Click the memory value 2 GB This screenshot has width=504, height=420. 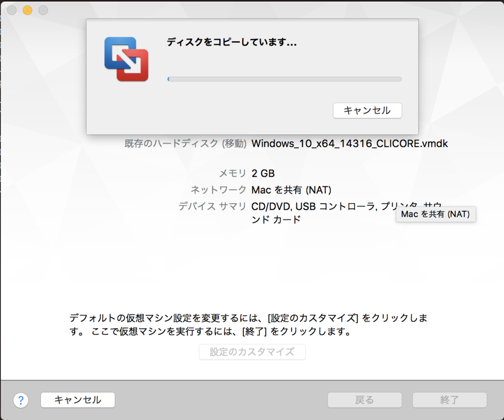(263, 173)
